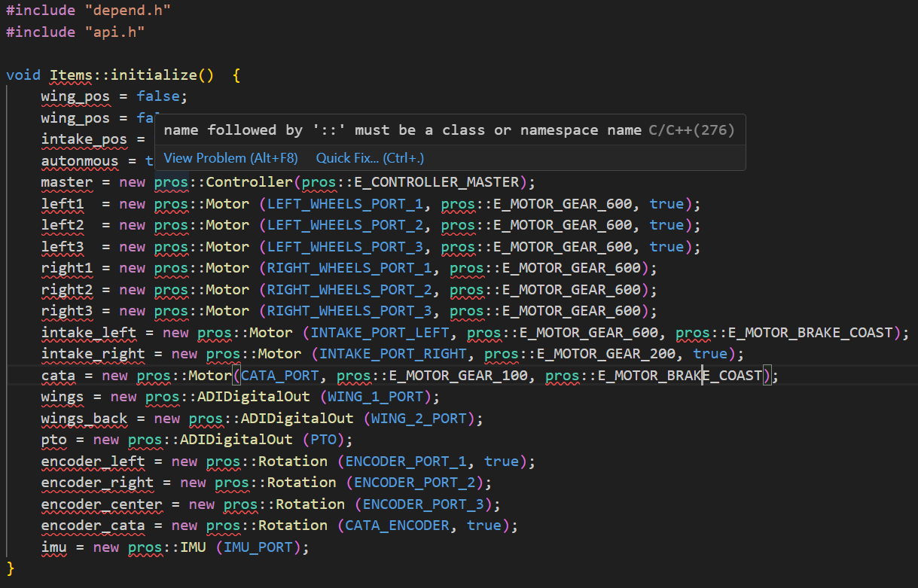The height and width of the screenshot is (588, 918).
Task: Click INTAKE_PORT_LEFT macro
Action: pos(380,333)
